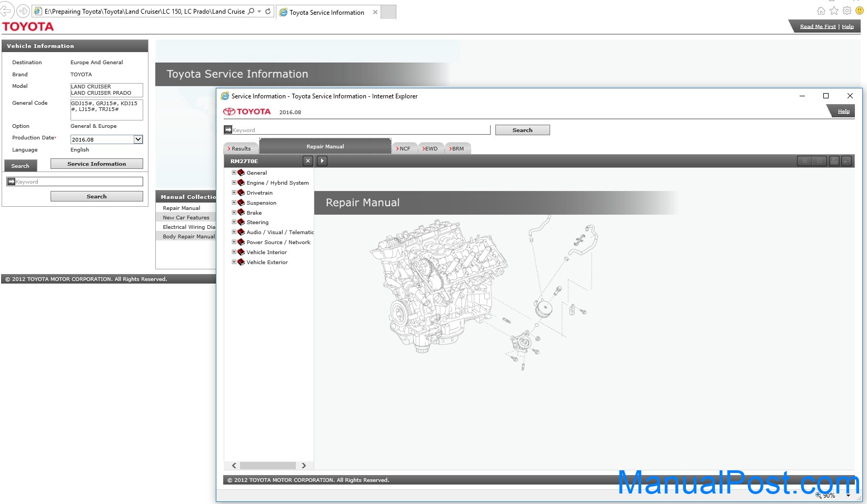Open the Read Me First link
Viewport: 867px width, 504px height.
tap(818, 26)
